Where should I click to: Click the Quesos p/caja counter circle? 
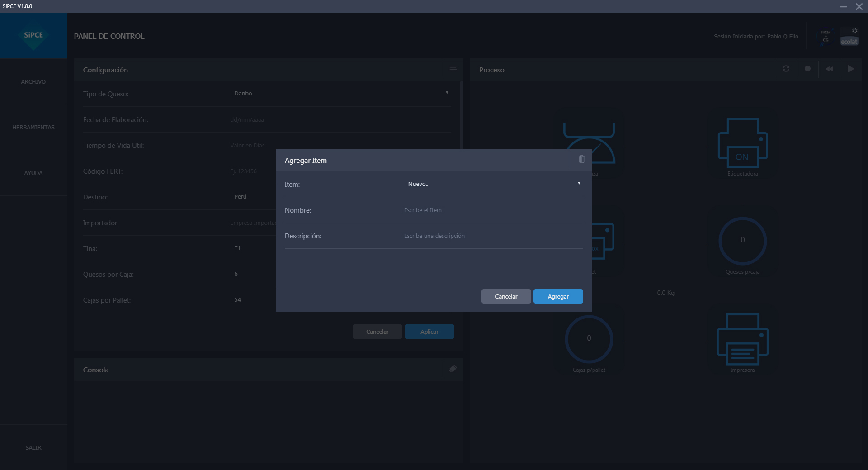click(x=742, y=241)
